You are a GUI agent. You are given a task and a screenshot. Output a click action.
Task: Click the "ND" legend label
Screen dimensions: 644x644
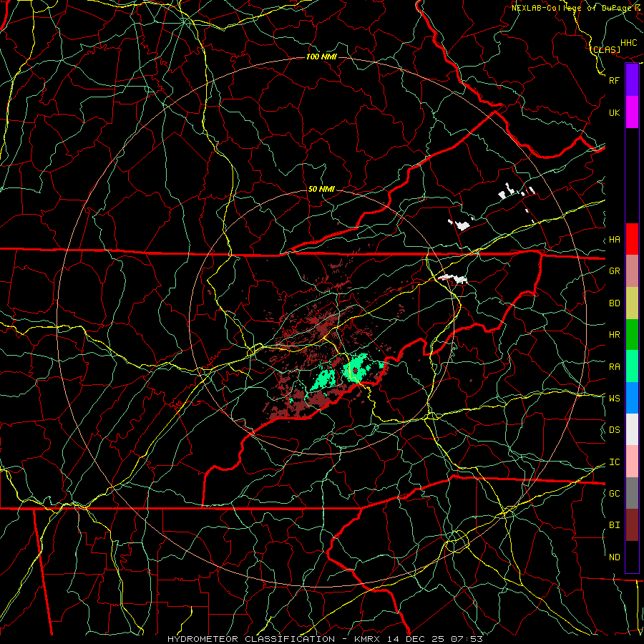[x=614, y=557]
